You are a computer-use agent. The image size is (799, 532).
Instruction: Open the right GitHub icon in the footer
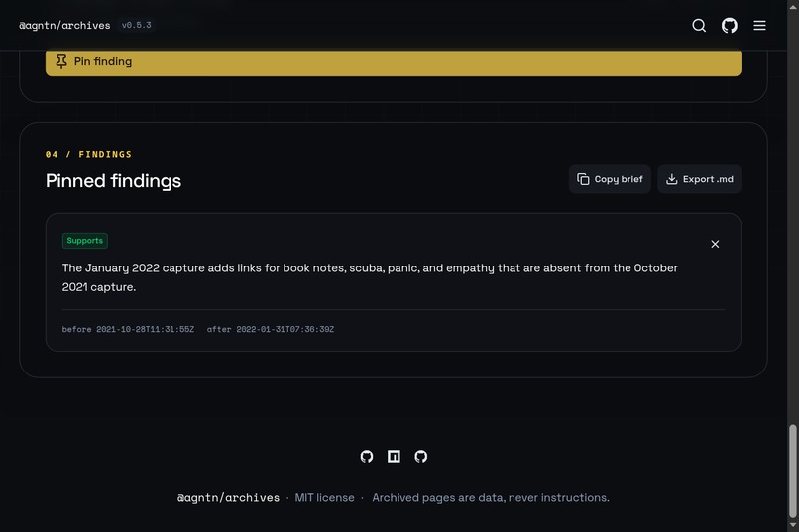pyautogui.click(x=421, y=456)
